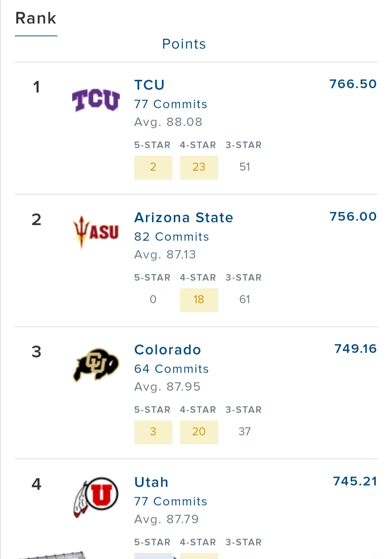
Task: Open the Colorado Buffaloes logo
Action: click(x=96, y=364)
